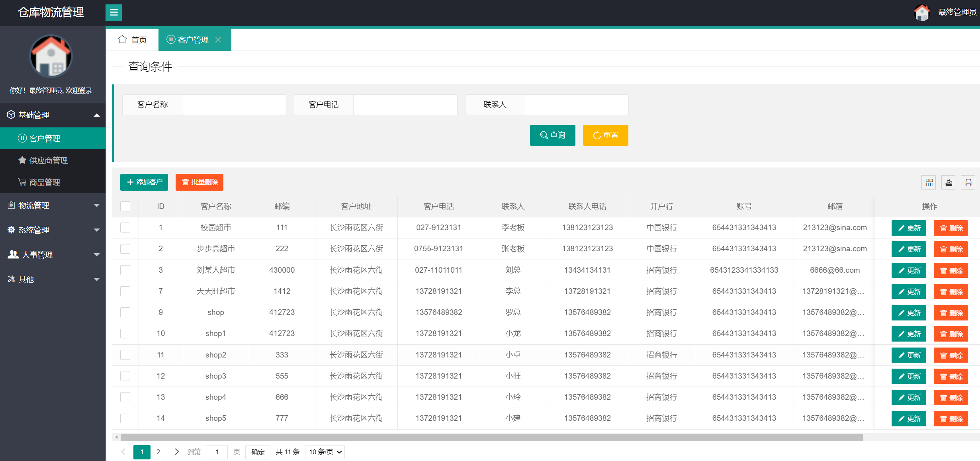The height and width of the screenshot is (461, 980).
Task: Check the row for 校园超市
Action: click(x=125, y=227)
